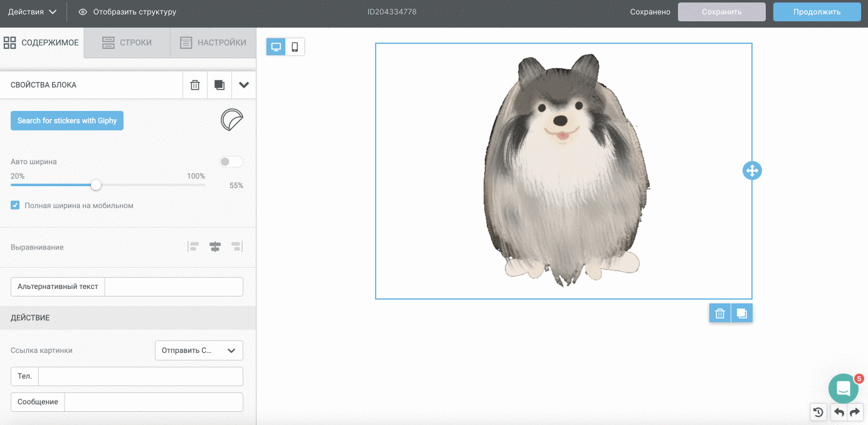Collapse the Свойства блока panel chevron
Screen dimensions: 868x425
[244, 85]
